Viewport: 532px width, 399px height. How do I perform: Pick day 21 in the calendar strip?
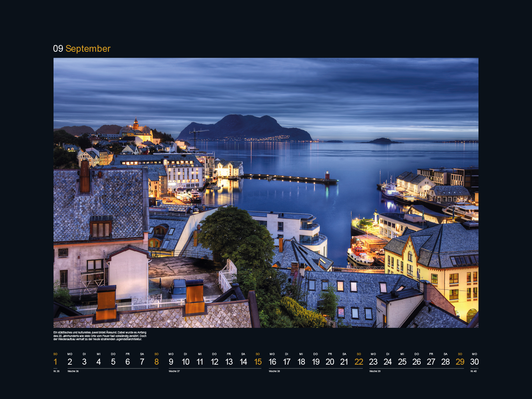coord(344,362)
